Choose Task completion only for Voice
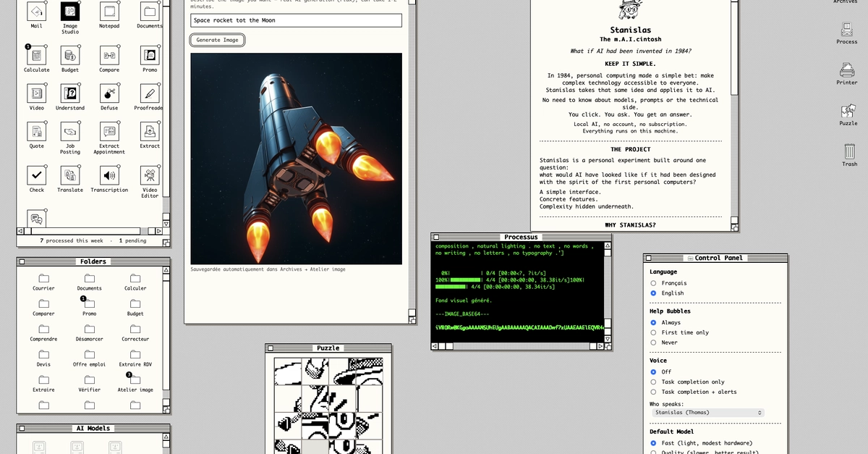 tap(654, 382)
